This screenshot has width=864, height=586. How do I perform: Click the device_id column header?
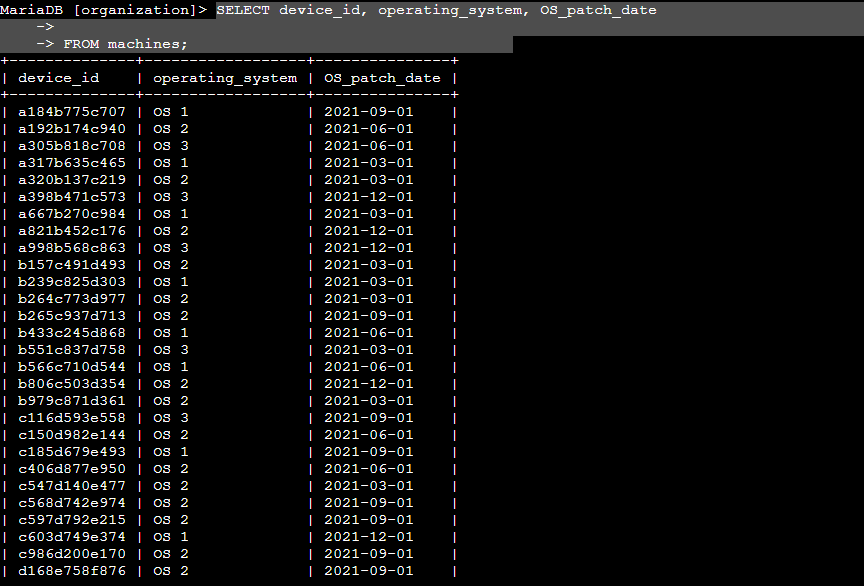[x=59, y=77]
